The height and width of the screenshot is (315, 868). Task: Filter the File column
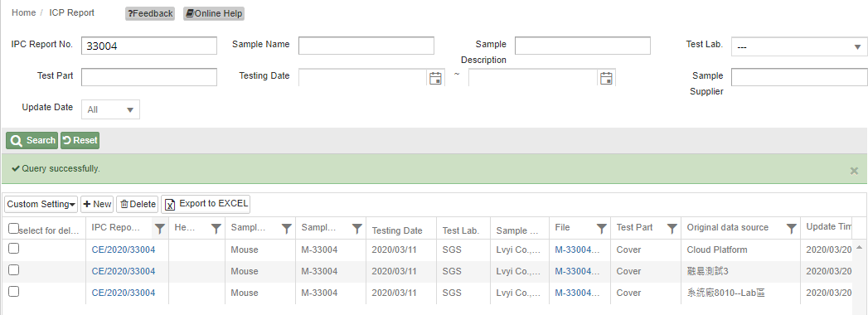pyautogui.click(x=602, y=228)
